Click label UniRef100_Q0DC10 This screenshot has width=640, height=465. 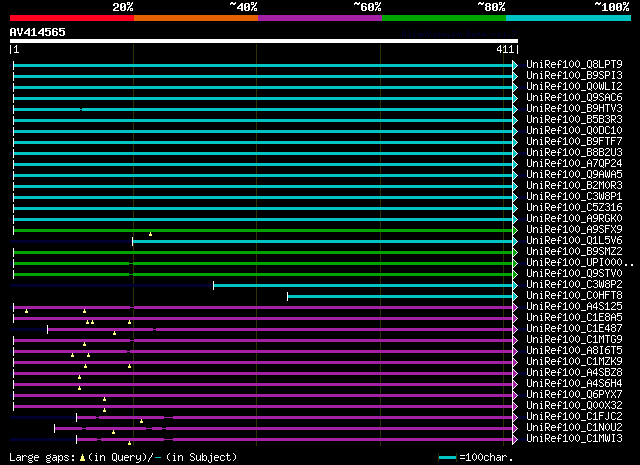tap(574, 131)
